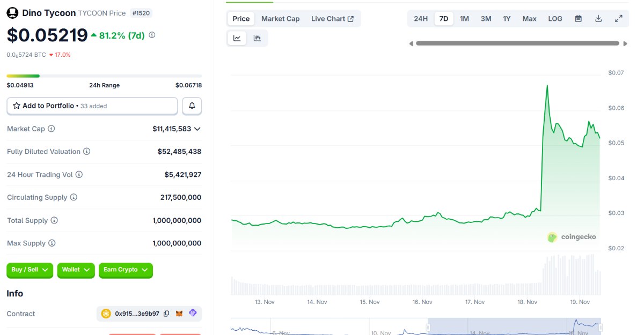Click the purple diamond icon by contract
Image resolution: width=644 pixels, height=335 pixels.
pyautogui.click(x=193, y=313)
